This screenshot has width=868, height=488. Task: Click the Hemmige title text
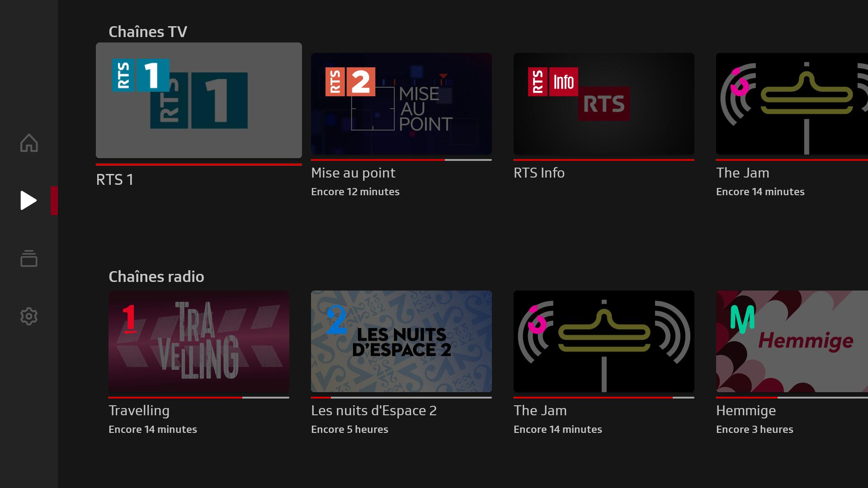click(x=746, y=411)
